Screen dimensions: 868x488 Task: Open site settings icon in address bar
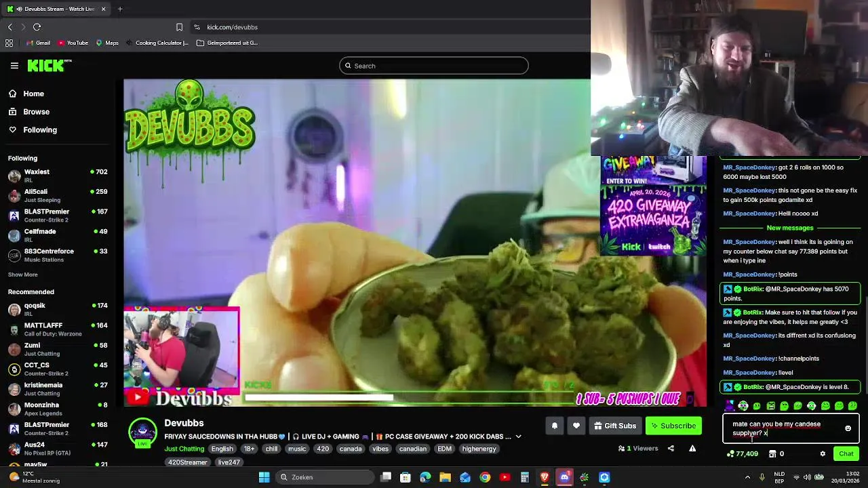coord(197,27)
